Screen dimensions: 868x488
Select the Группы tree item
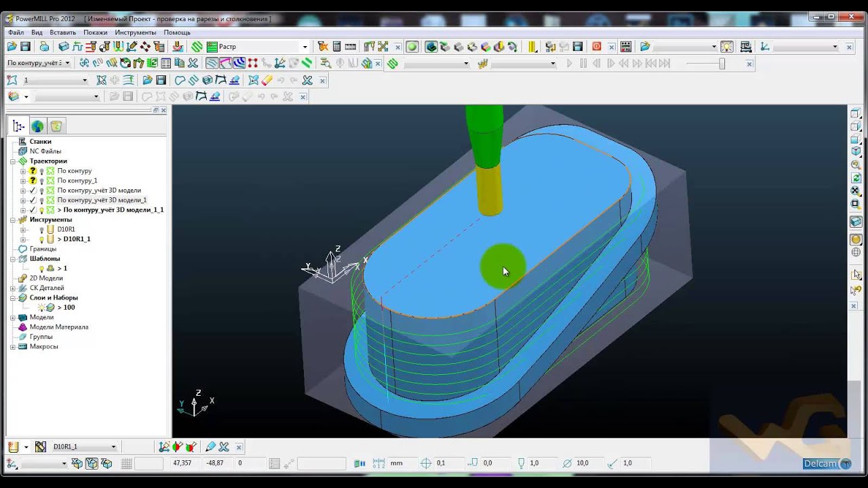pyautogui.click(x=41, y=336)
